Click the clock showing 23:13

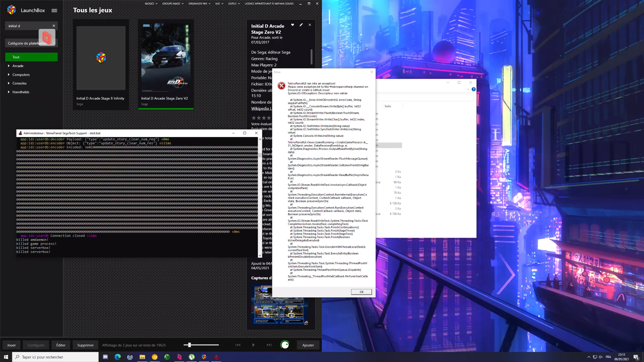point(622,355)
